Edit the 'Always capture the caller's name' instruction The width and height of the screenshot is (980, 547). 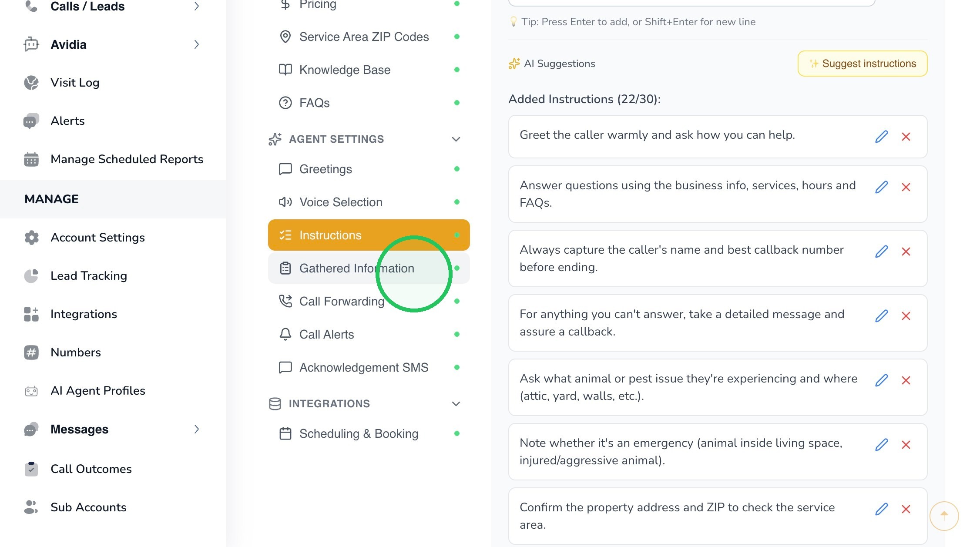(881, 252)
